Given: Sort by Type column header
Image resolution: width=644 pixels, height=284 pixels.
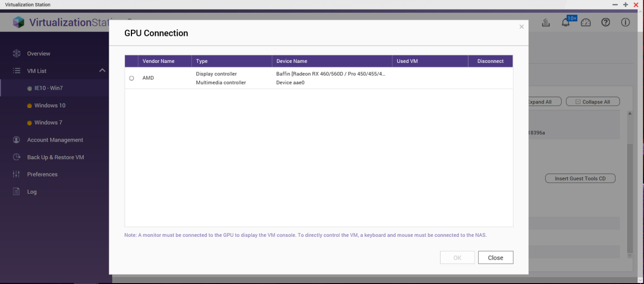Looking at the screenshot, I should [x=201, y=61].
